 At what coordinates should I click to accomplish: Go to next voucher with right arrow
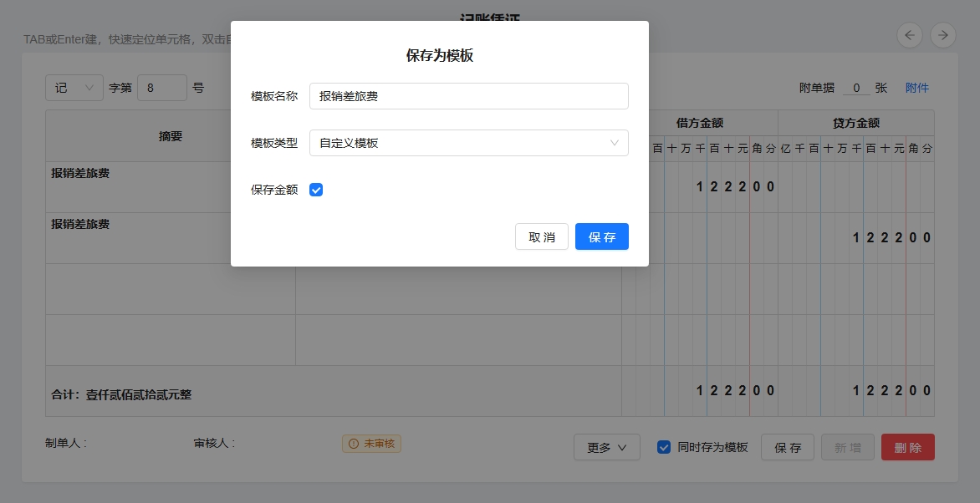[943, 35]
